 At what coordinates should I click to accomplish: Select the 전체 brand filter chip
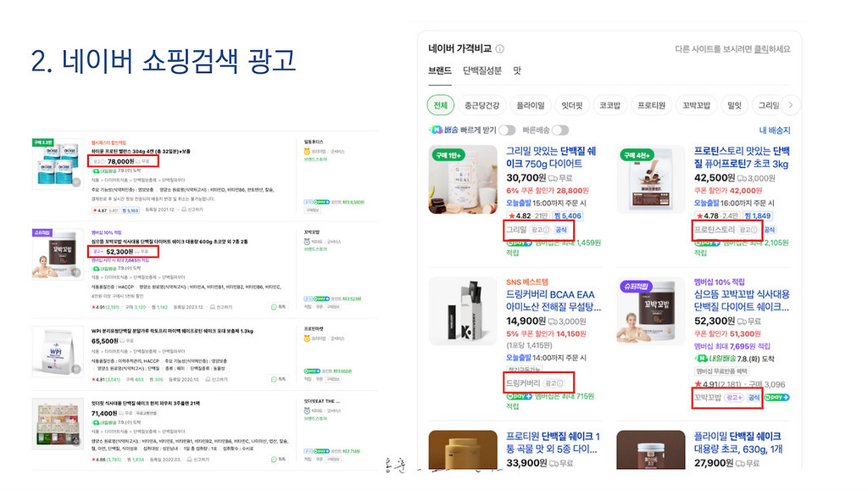pos(441,105)
